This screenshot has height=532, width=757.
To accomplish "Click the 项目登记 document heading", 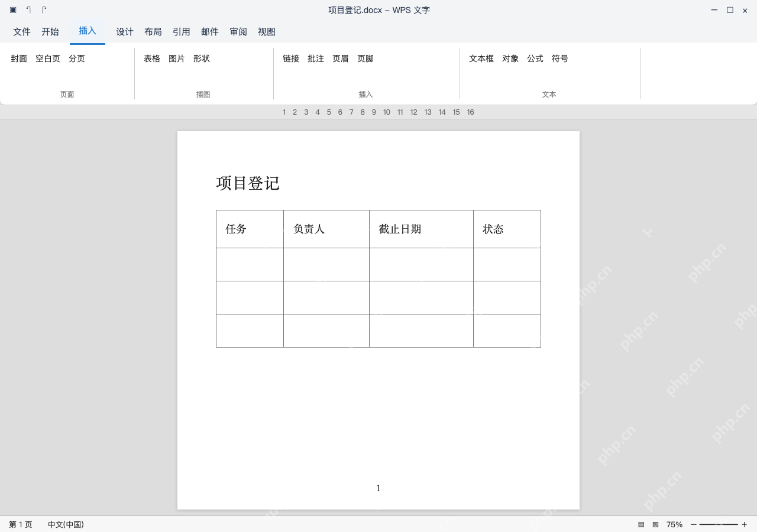I will [x=248, y=183].
